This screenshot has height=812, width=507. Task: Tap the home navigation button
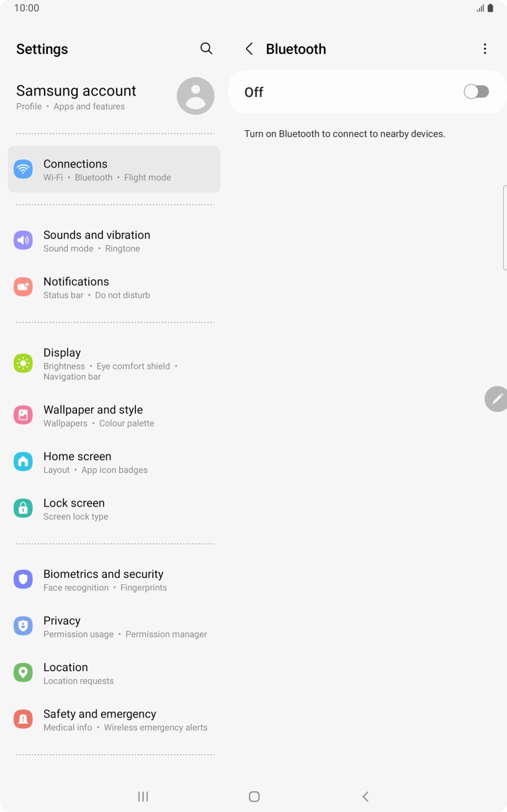coord(254,796)
